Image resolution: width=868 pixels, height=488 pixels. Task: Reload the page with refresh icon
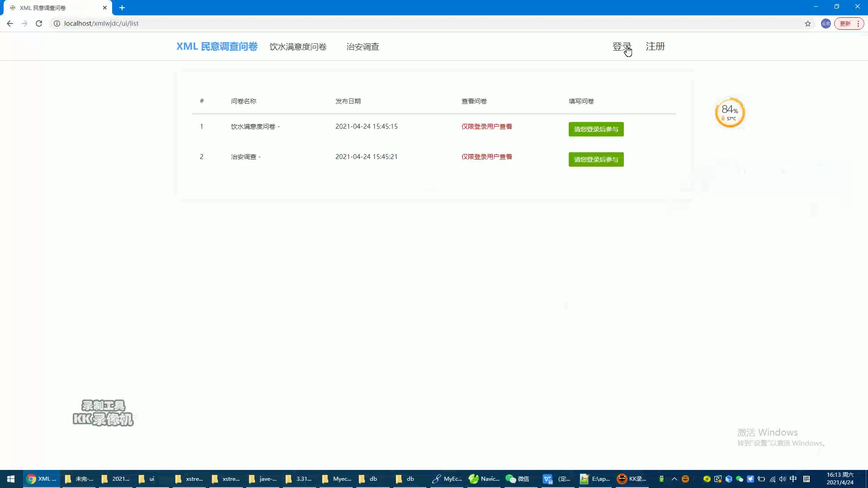(x=39, y=23)
